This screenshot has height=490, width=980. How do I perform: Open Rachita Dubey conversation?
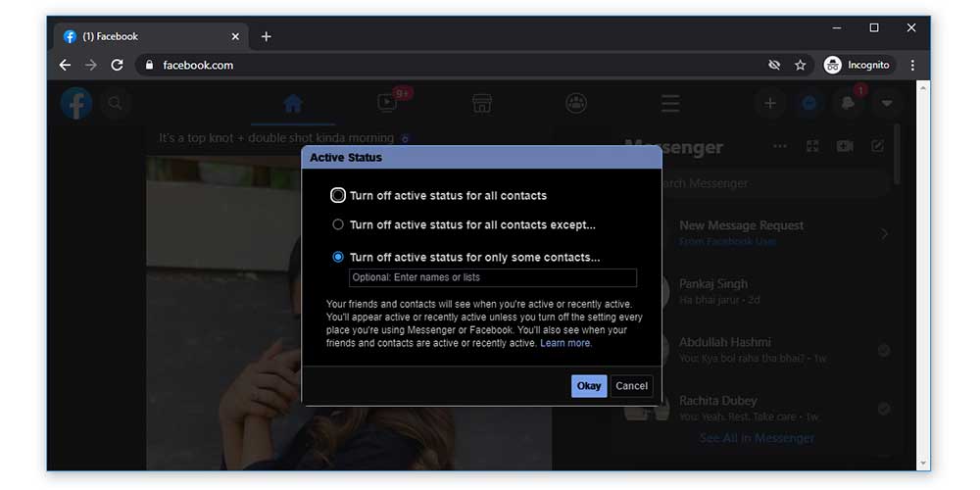click(758, 408)
